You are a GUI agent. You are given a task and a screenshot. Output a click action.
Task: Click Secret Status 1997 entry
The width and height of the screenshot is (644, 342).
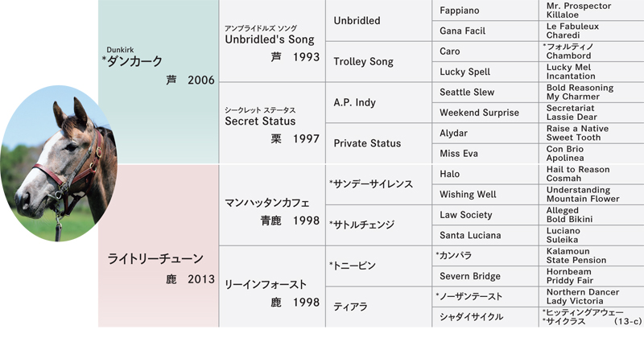[x=272, y=123]
